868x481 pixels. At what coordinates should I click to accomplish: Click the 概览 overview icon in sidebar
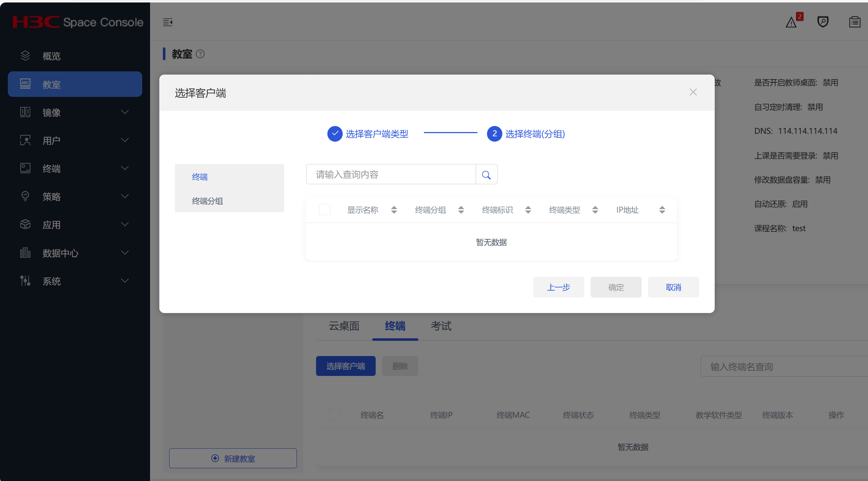[x=25, y=56]
